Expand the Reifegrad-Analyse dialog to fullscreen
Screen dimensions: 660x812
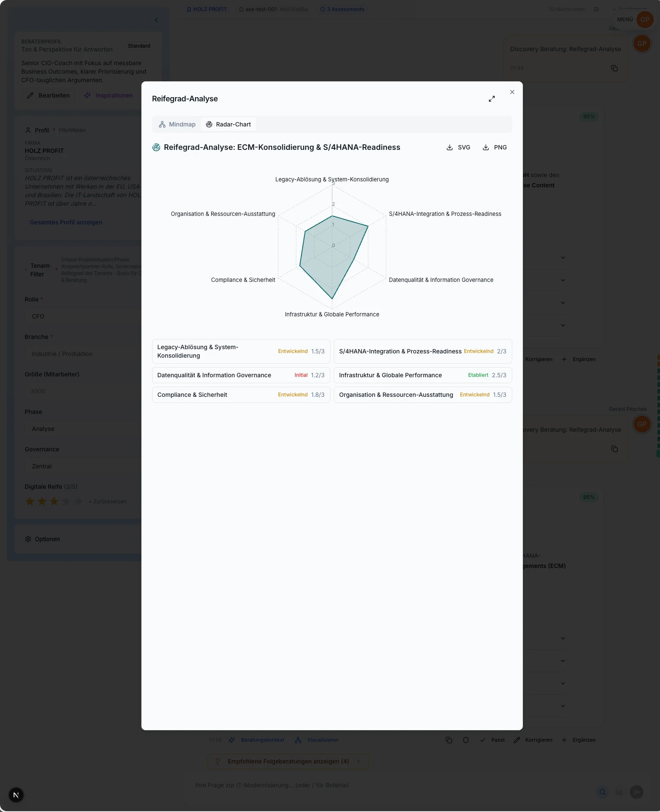(x=491, y=99)
